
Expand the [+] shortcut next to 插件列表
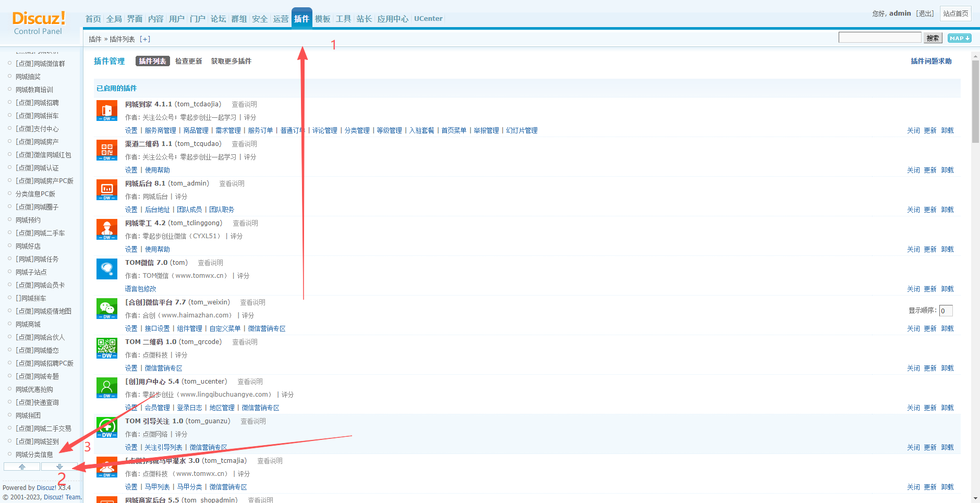click(x=145, y=39)
